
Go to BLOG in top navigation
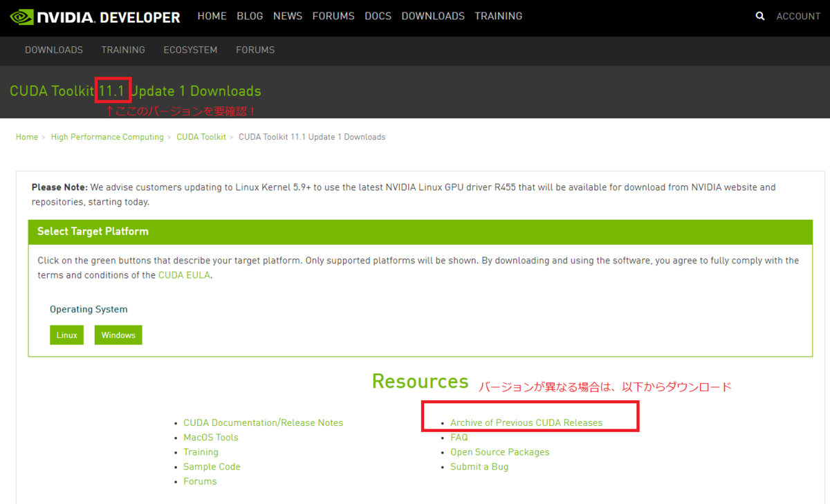250,16
